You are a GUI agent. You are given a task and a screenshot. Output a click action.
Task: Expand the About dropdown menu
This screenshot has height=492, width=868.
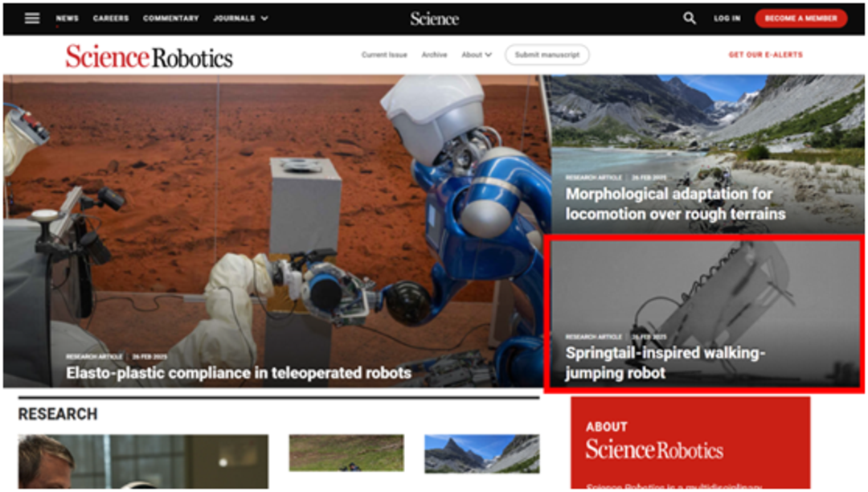pos(477,55)
